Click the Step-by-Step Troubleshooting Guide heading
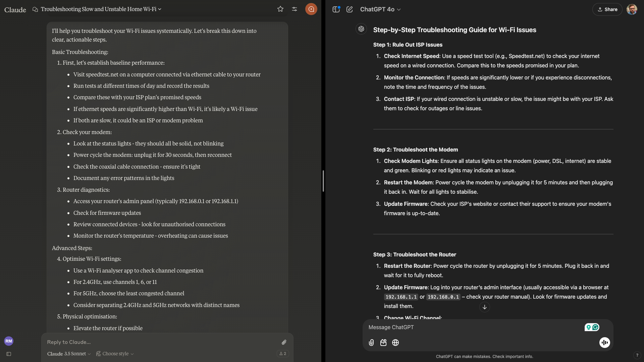This screenshot has width=644, height=362. click(454, 30)
